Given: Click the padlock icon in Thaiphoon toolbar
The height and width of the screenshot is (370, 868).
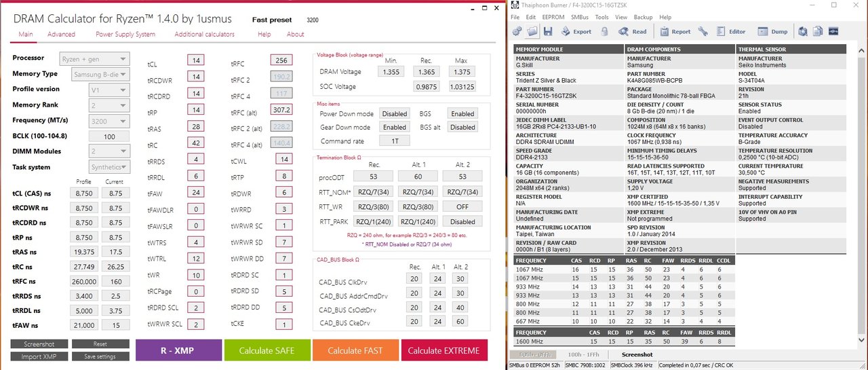Looking at the screenshot, I should coord(605,31).
